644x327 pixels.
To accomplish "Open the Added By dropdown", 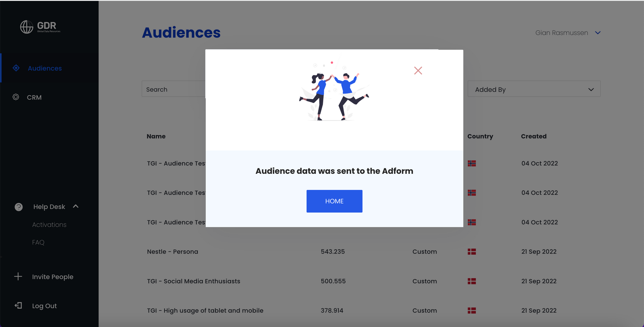I will [534, 89].
